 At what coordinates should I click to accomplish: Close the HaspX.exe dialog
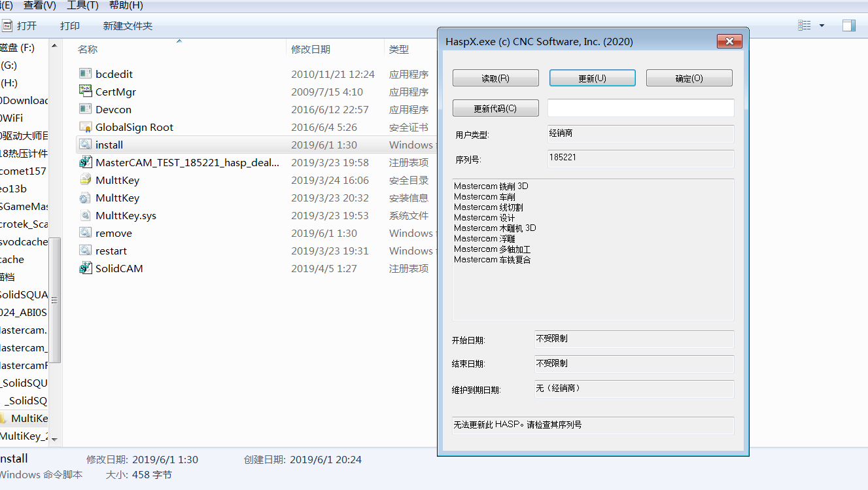click(x=729, y=41)
